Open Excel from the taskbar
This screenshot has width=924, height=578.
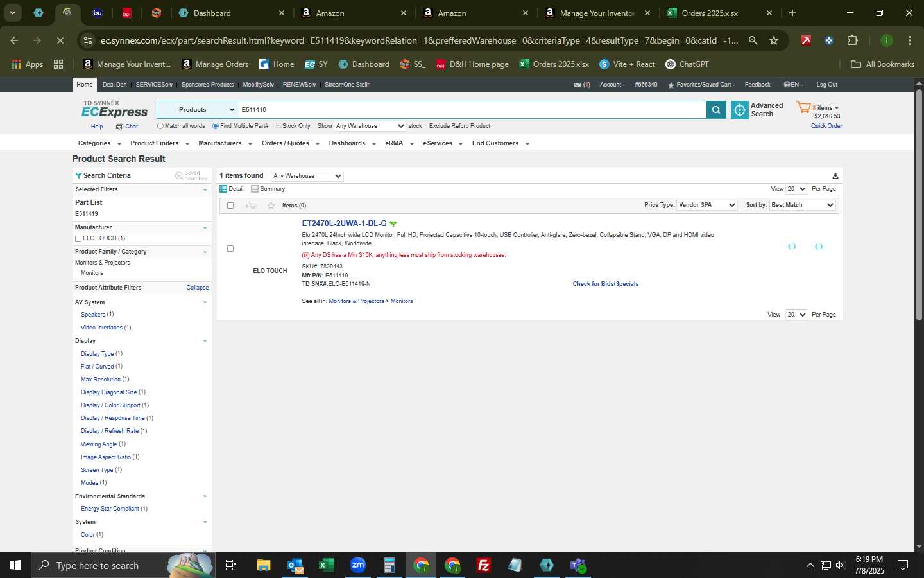pyautogui.click(x=327, y=565)
